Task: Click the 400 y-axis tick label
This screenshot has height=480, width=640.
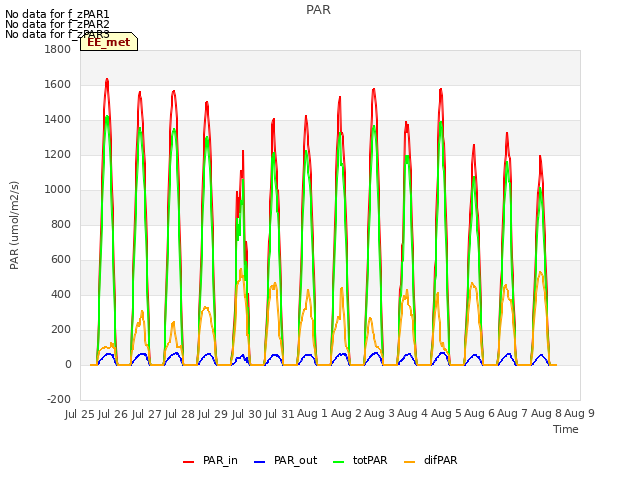Action: point(61,295)
